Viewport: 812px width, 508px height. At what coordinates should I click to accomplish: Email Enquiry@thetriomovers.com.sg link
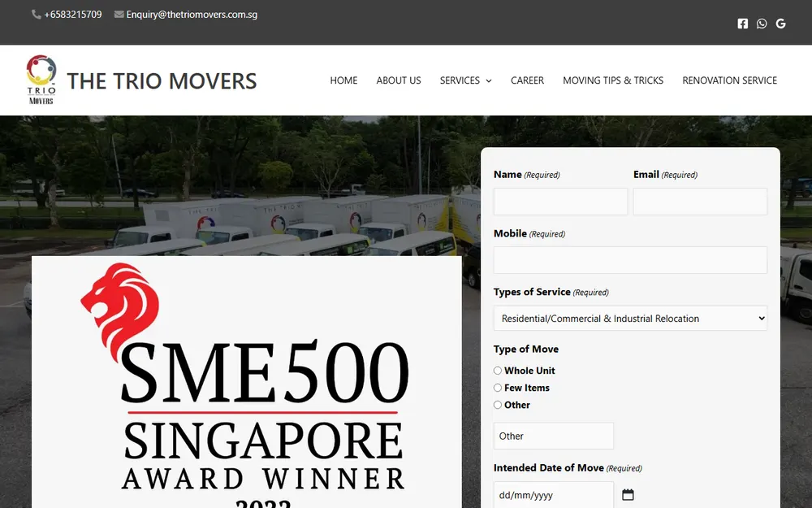coord(192,15)
